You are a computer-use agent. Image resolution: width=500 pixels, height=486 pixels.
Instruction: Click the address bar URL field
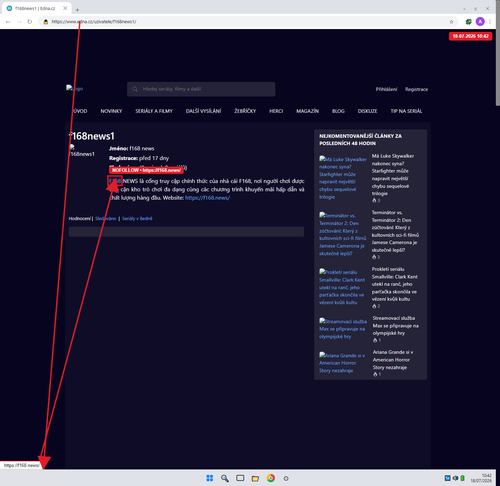[247, 22]
